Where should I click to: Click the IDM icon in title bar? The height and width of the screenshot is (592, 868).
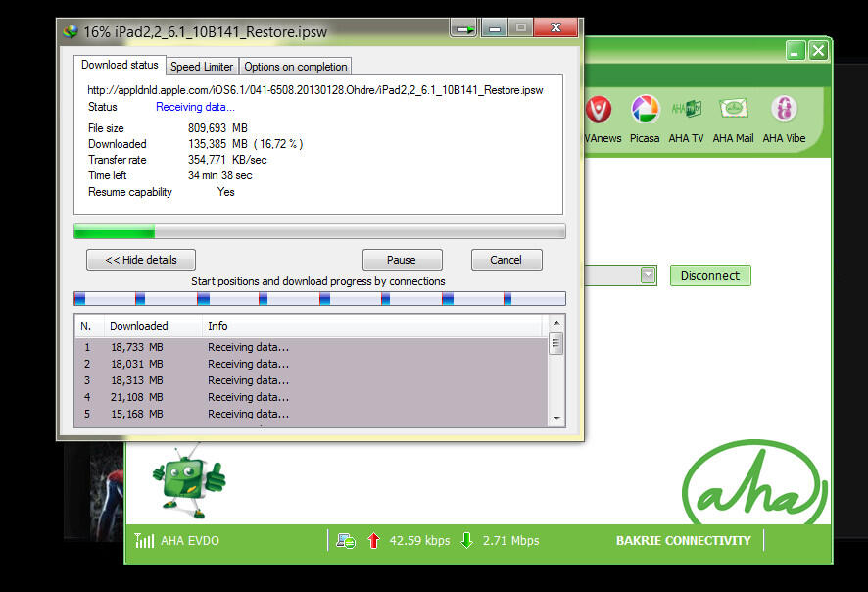click(x=71, y=31)
